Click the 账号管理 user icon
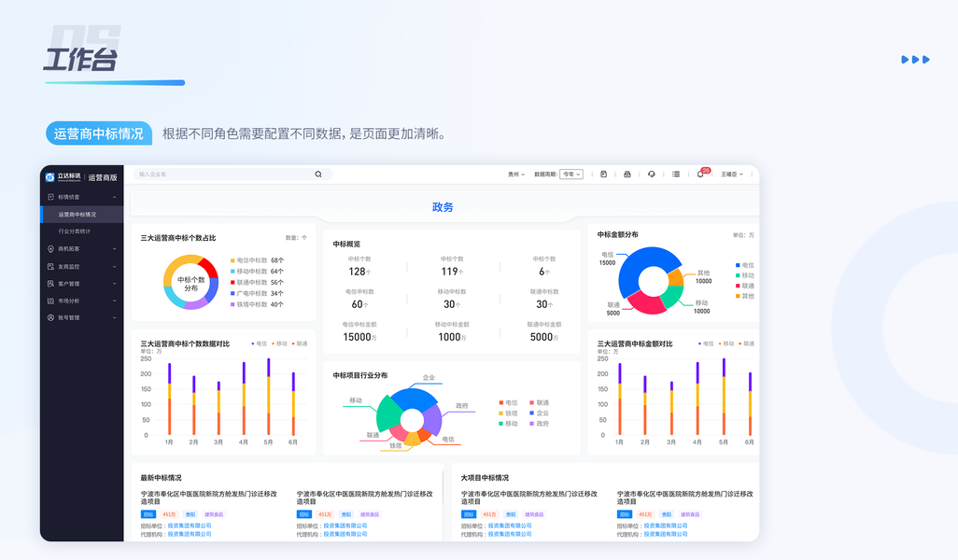The image size is (958, 560). tap(50, 318)
